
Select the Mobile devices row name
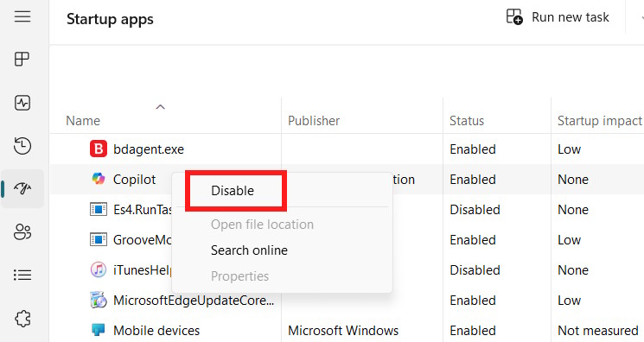[x=156, y=331]
